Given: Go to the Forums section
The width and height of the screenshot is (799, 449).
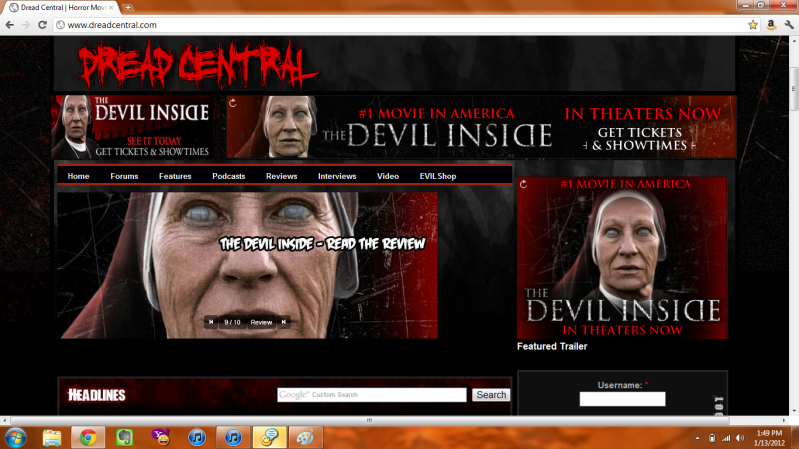Looking at the screenshot, I should click(x=124, y=176).
